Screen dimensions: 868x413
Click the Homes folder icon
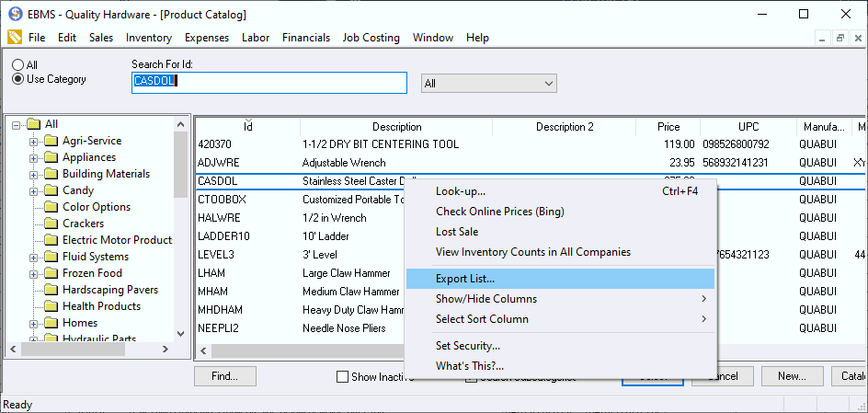tap(51, 323)
